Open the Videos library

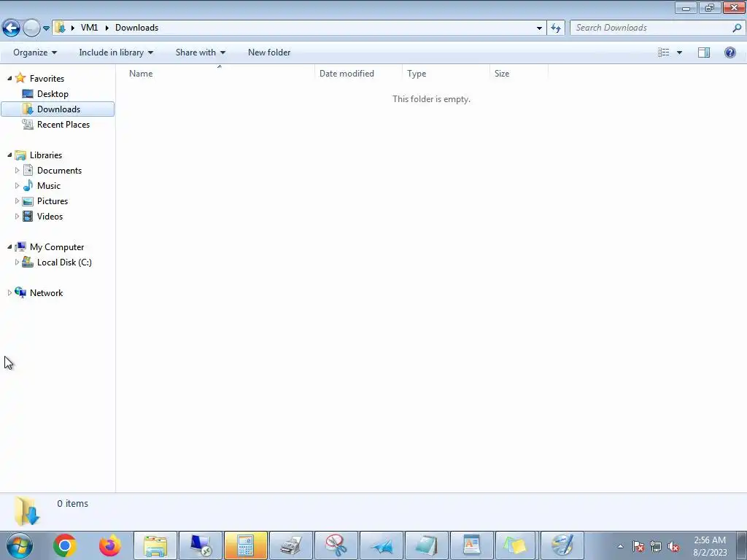coord(50,216)
